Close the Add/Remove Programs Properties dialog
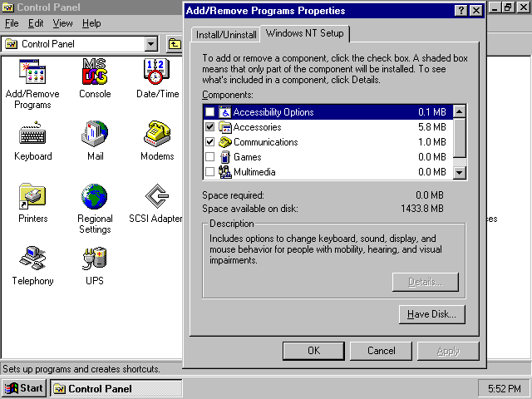 tap(476, 11)
